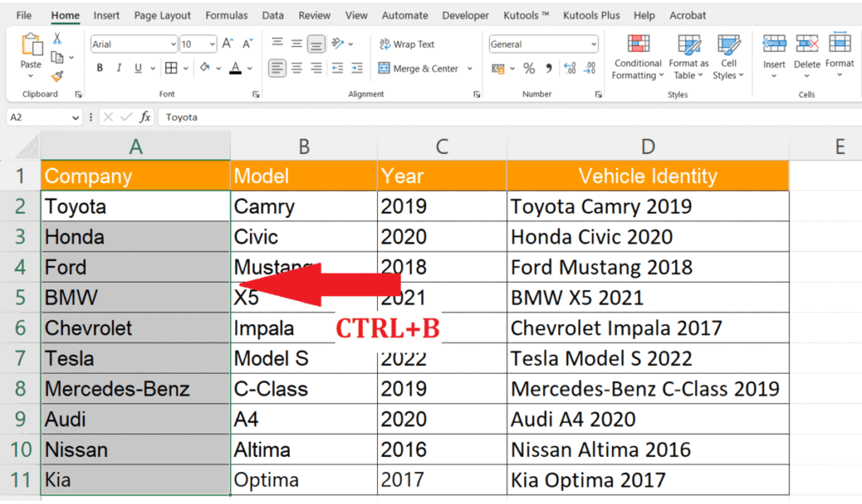Switch to the Insert tab

coord(106,15)
